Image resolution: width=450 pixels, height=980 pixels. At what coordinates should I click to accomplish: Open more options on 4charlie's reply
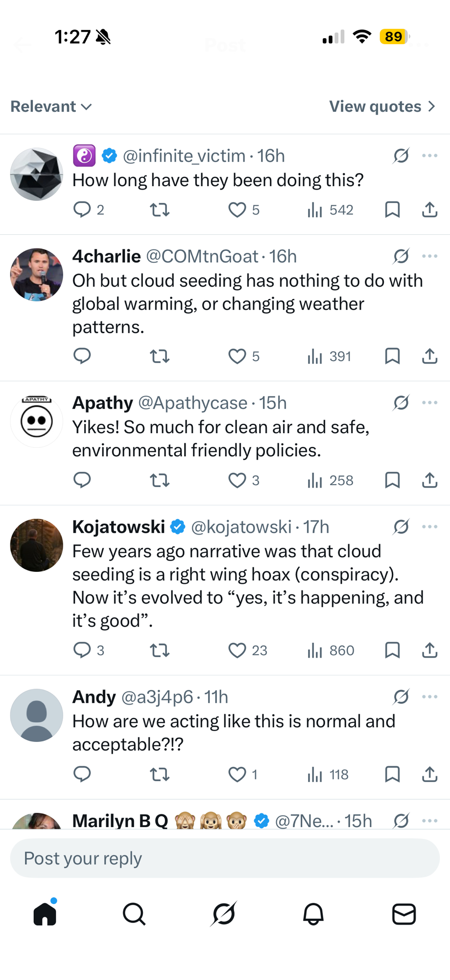pyautogui.click(x=429, y=256)
